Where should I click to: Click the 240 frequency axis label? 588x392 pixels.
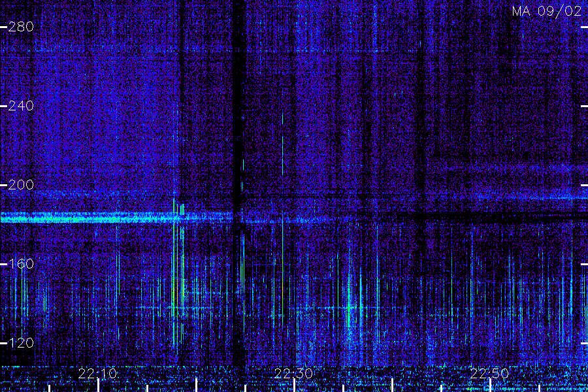click(x=21, y=106)
